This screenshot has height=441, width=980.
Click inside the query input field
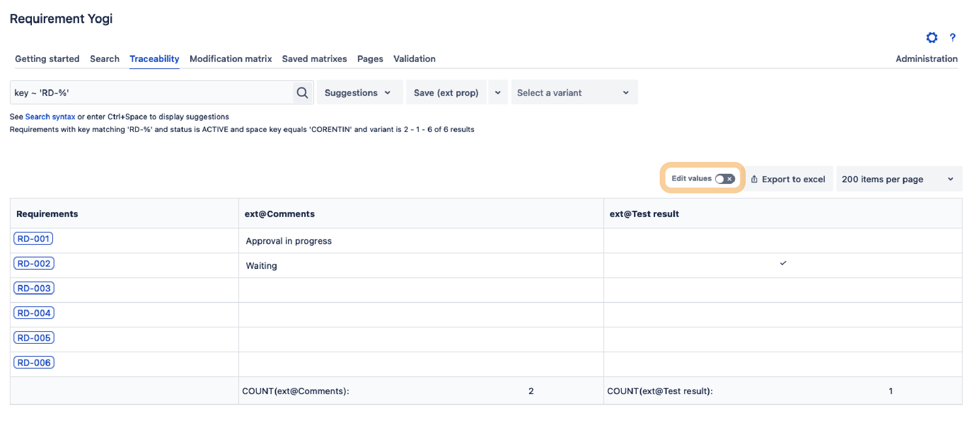tap(152, 92)
